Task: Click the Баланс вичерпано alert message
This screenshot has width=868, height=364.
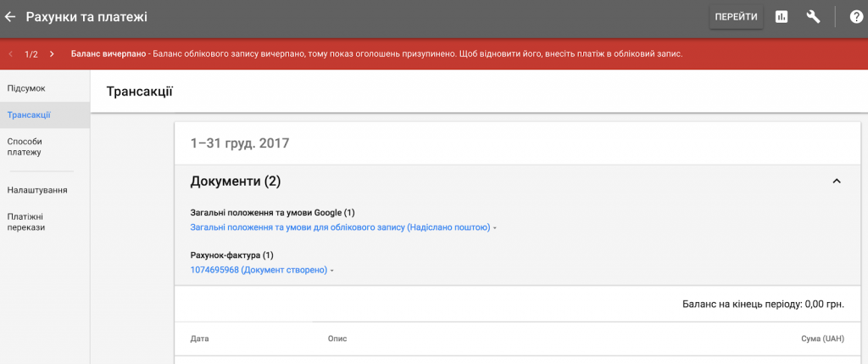Action: (376, 54)
